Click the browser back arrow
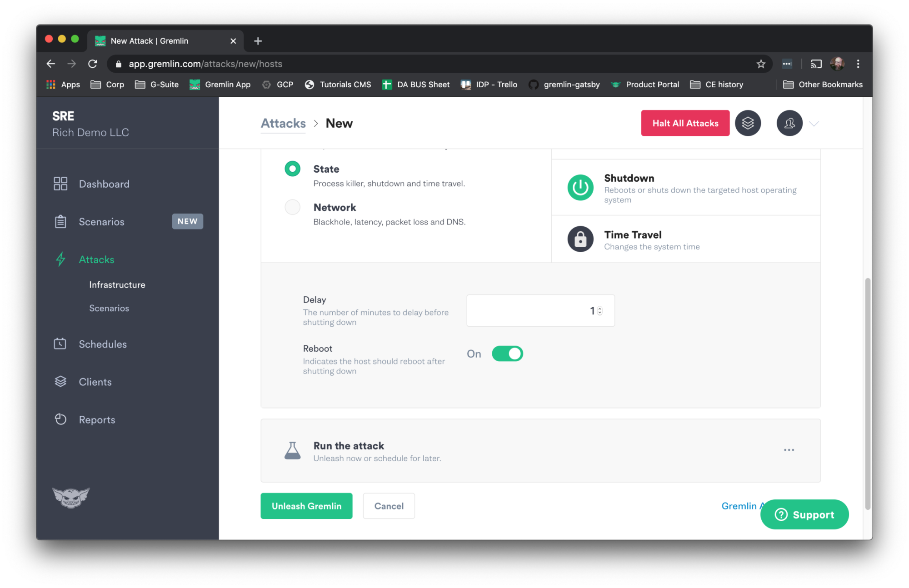This screenshot has height=588, width=909. [x=51, y=64]
